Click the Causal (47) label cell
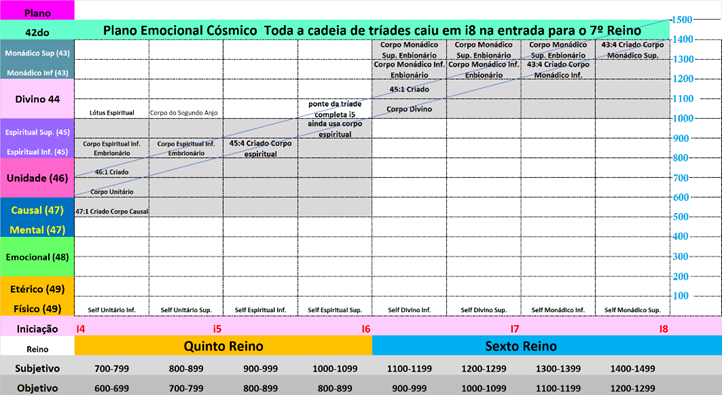The image size is (722, 395). (37, 210)
